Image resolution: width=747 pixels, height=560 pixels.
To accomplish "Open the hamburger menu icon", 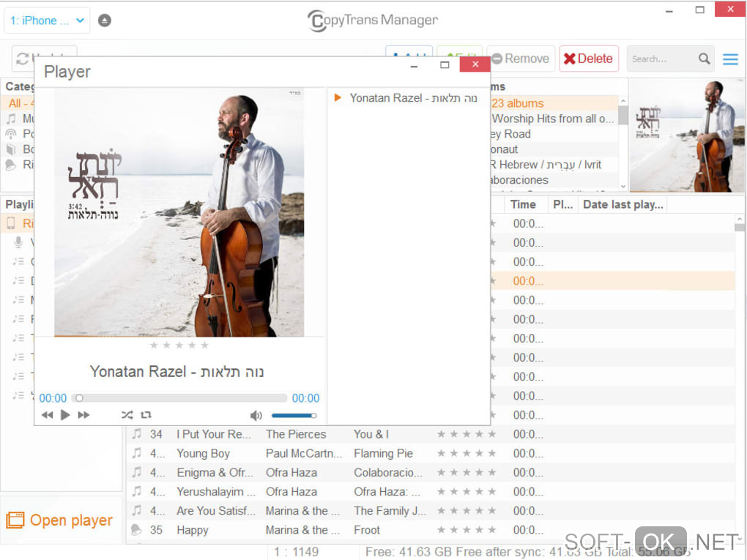I will [730, 59].
